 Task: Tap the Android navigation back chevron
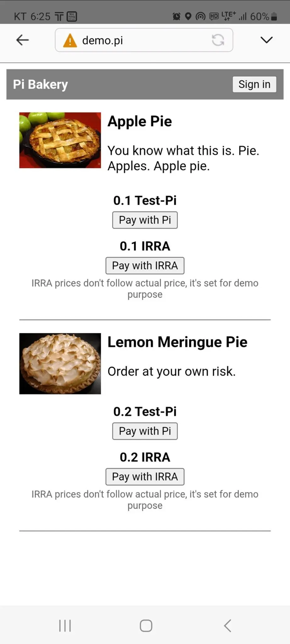[227, 625]
